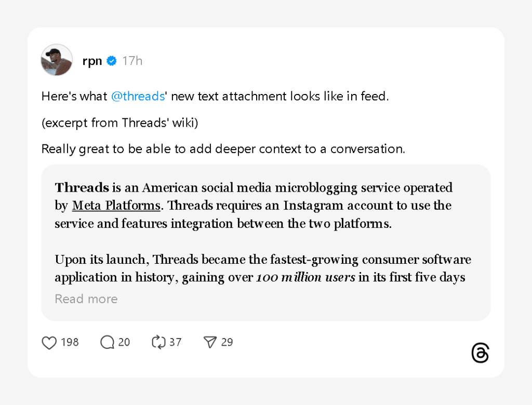The width and height of the screenshot is (532, 405).
Task: Click the "excerpt from Threads' wiki" line
Action: pos(120,123)
